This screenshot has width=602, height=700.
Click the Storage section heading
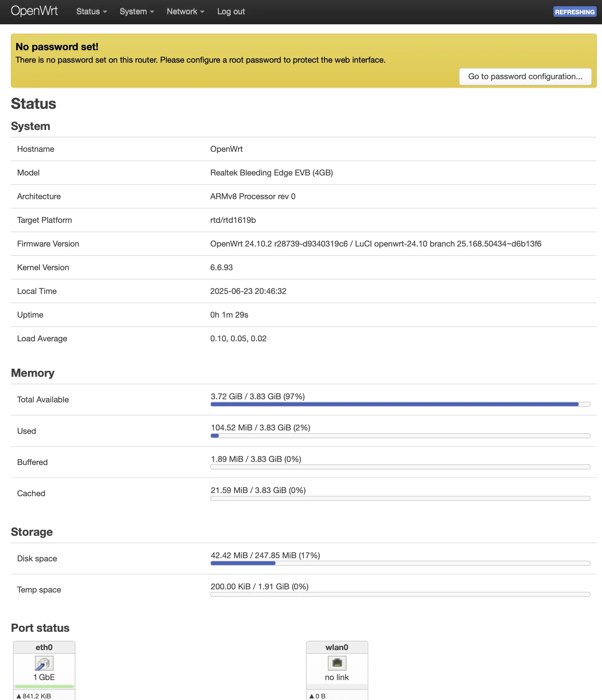click(32, 532)
